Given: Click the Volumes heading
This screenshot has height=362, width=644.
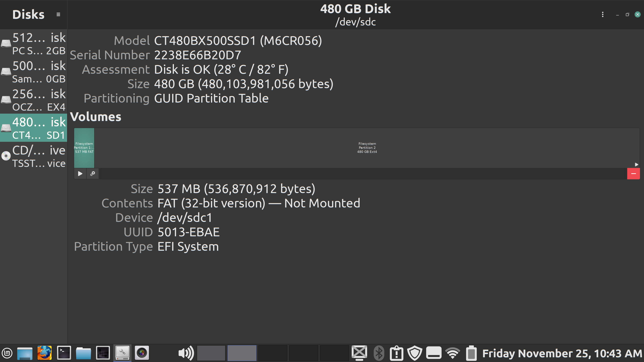Looking at the screenshot, I should point(95,117).
